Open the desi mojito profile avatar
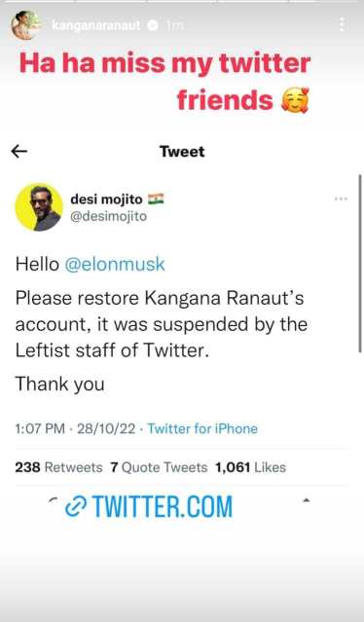This screenshot has width=364, height=622. click(x=39, y=207)
